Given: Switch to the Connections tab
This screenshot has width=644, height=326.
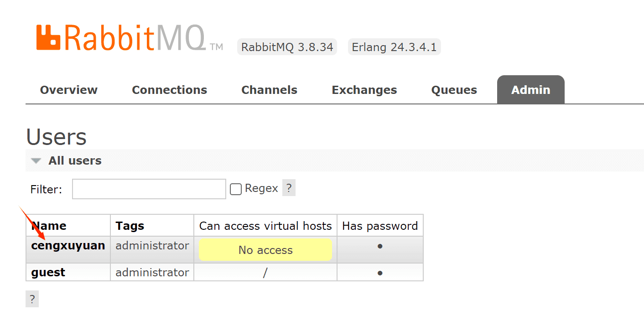Looking at the screenshot, I should point(169,90).
